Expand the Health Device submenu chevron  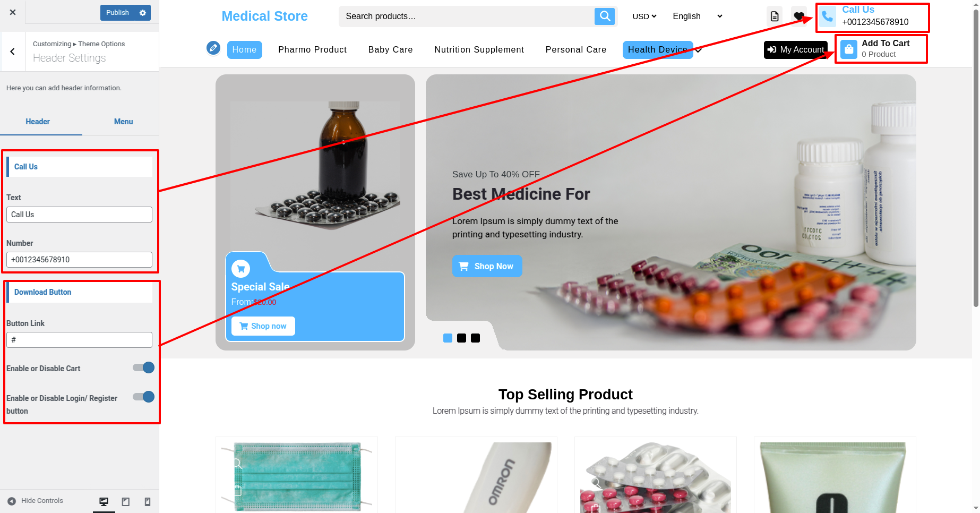coord(699,50)
